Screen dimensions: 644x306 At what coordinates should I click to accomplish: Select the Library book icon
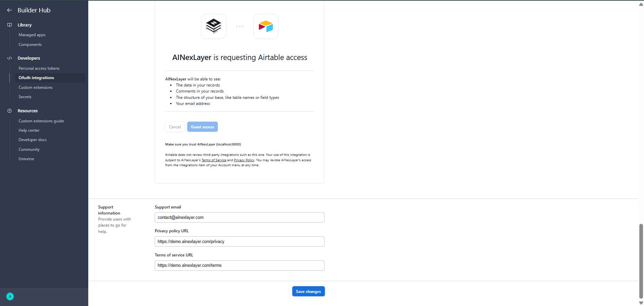tap(9, 25)
